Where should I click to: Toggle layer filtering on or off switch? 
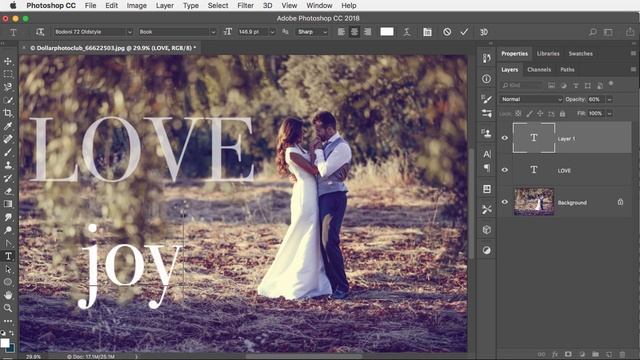611,84
